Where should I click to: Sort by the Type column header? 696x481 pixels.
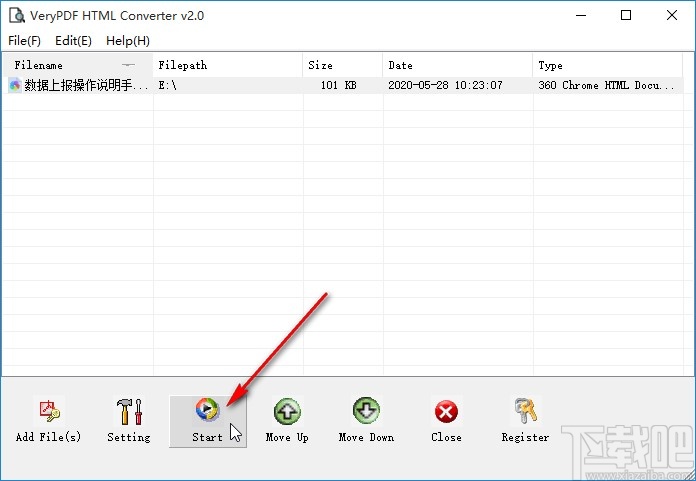point(608,65)
